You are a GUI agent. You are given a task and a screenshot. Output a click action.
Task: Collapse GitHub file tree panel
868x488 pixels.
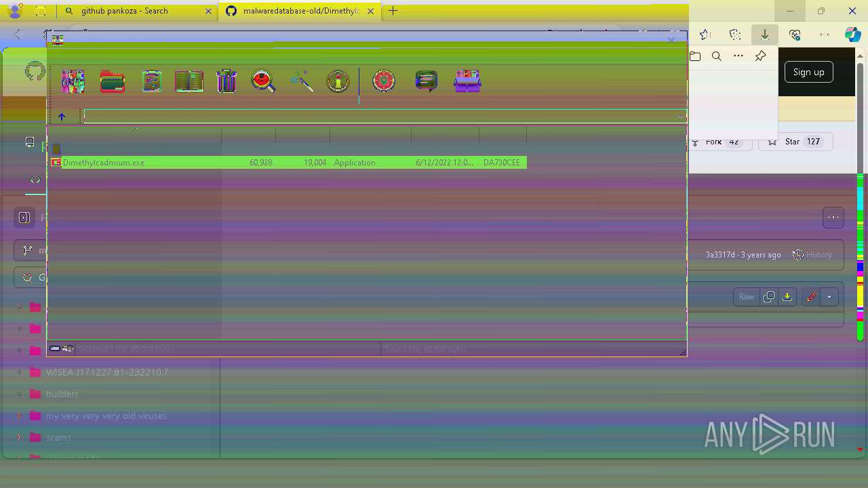pyautogui.click(x=24, y=218)
